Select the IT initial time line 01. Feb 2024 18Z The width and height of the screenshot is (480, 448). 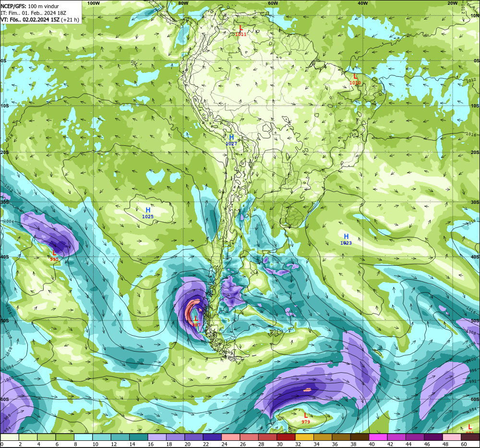click(x=34, y=13)
